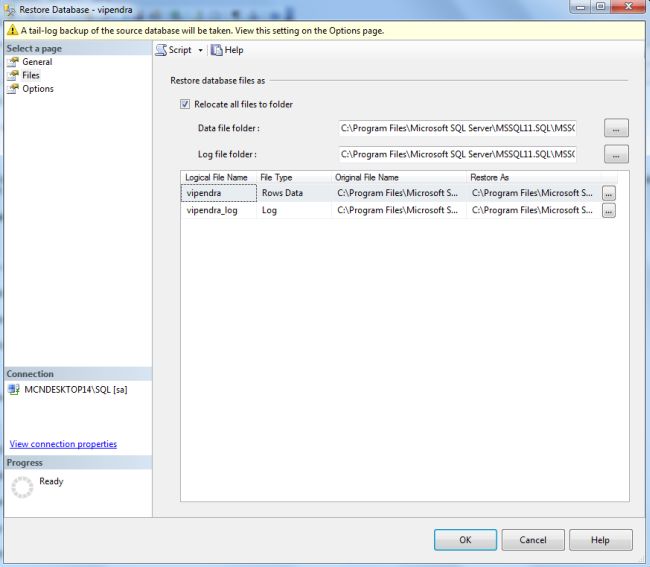Open the General page

(37, 62)
